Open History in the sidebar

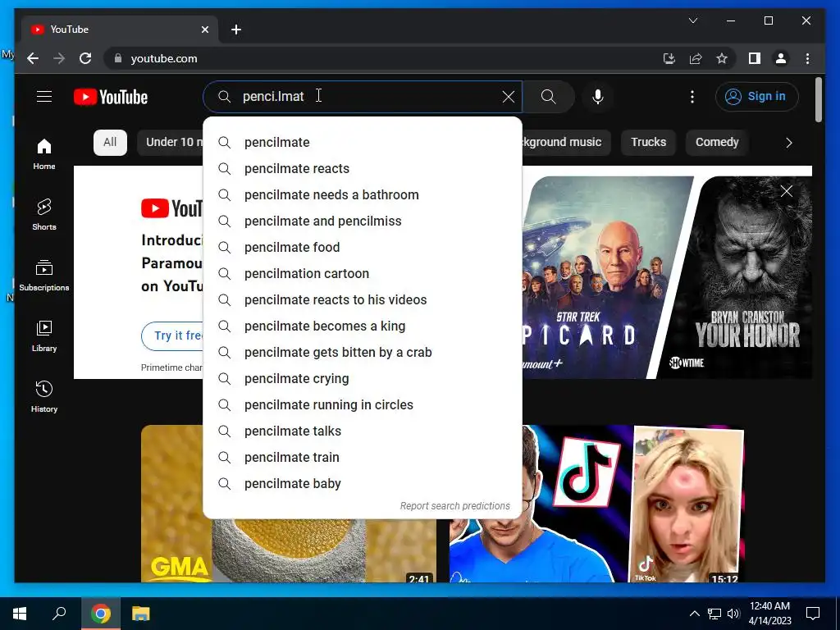[44, 396]
